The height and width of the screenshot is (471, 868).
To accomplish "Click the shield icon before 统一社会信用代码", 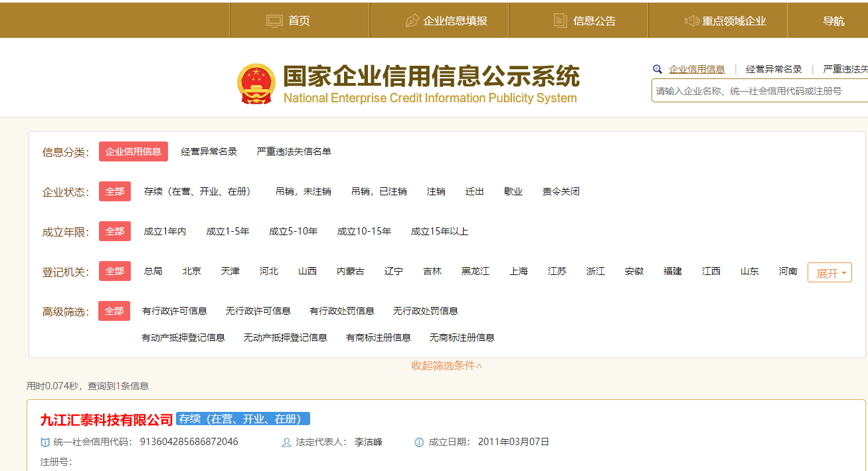I will [x=45, y=442].
